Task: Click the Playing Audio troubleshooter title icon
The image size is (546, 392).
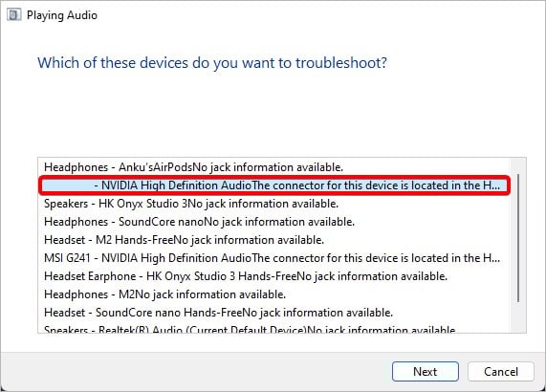Action: (x=13, y=15)
